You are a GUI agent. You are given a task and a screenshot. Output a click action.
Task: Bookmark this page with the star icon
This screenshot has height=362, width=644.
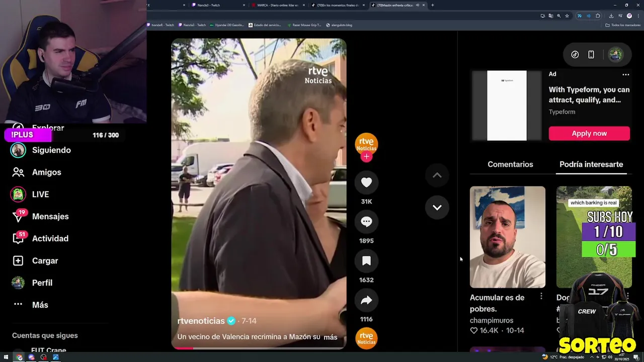[x=567, y=16]
